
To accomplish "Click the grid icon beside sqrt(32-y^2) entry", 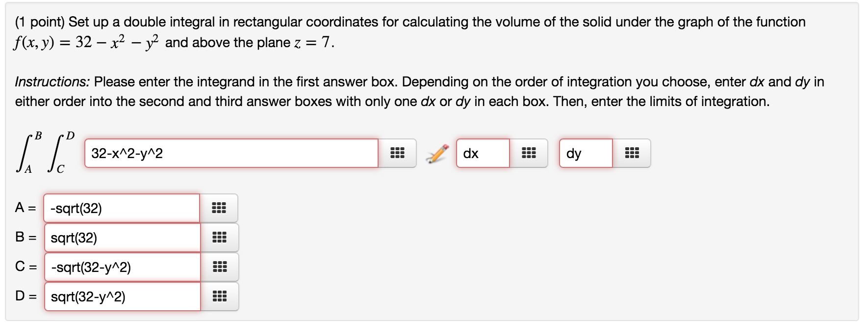I will [x=220, y=297].
